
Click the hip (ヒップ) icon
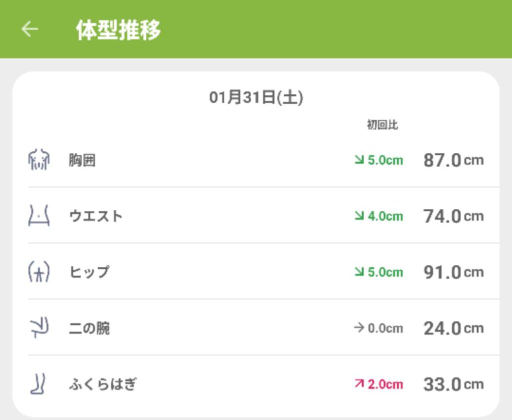38,272
